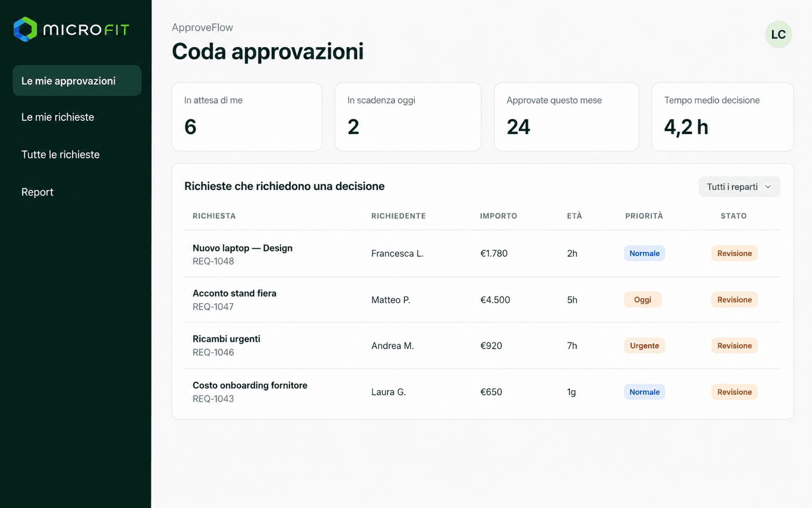Open request Nuovo laptop — Design
812x508 pixels.
tap(243, 248)
